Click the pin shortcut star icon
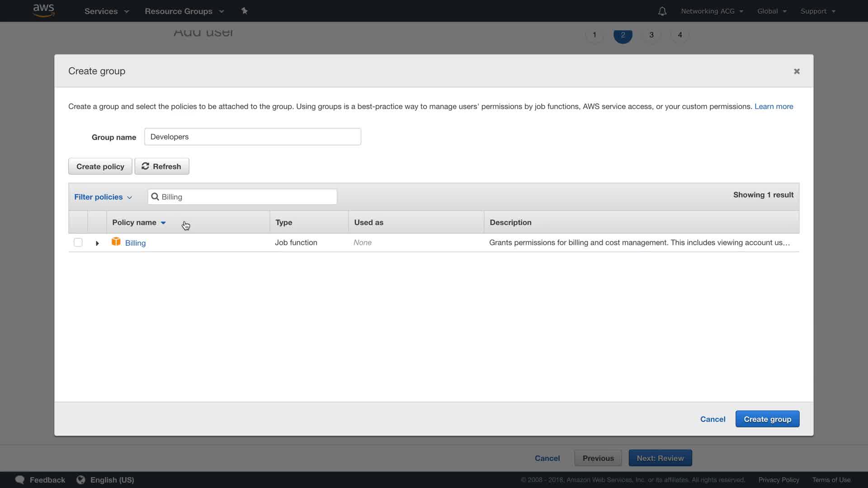Image resolution: width=868 pixels, height=488 pixels. click(x=245, y=11)
